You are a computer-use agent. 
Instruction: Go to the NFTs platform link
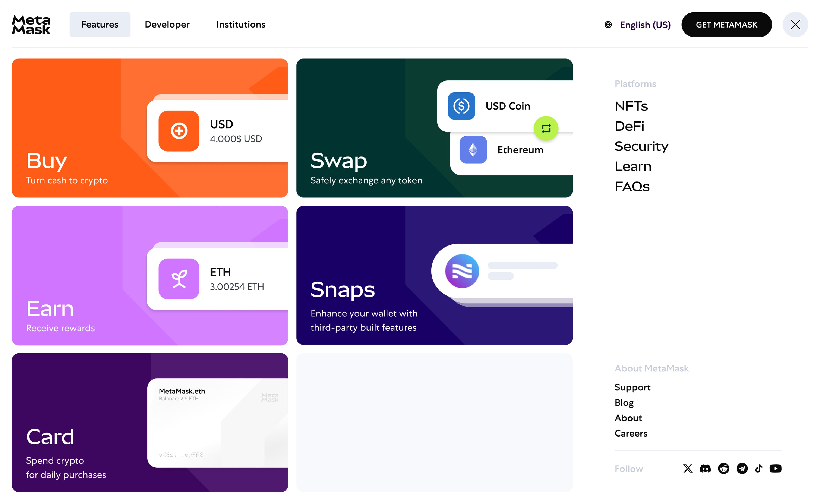(631, 106)
